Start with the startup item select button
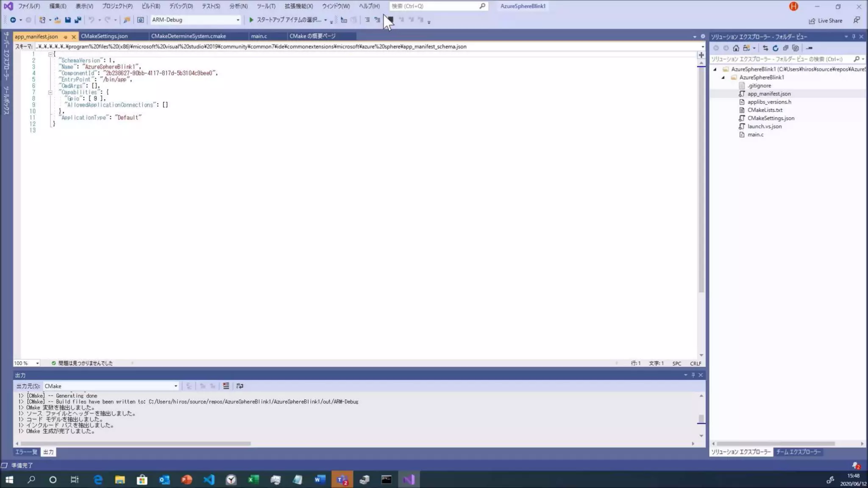Viewport: 868px width, 488px height. tap(286, 20)
